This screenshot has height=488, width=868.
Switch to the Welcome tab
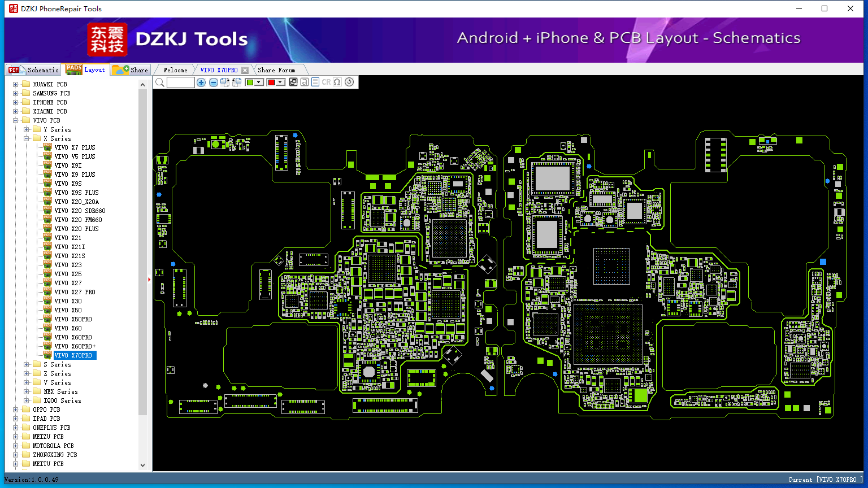tap(175, 70)
